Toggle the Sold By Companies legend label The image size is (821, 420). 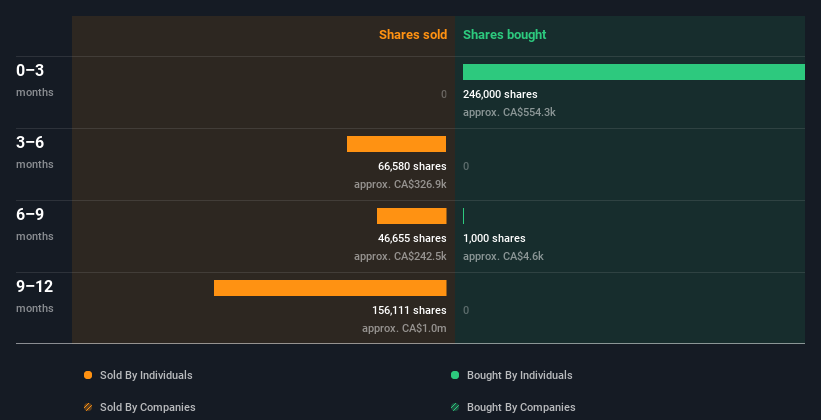pyautogui.click(x=148, y=407)
